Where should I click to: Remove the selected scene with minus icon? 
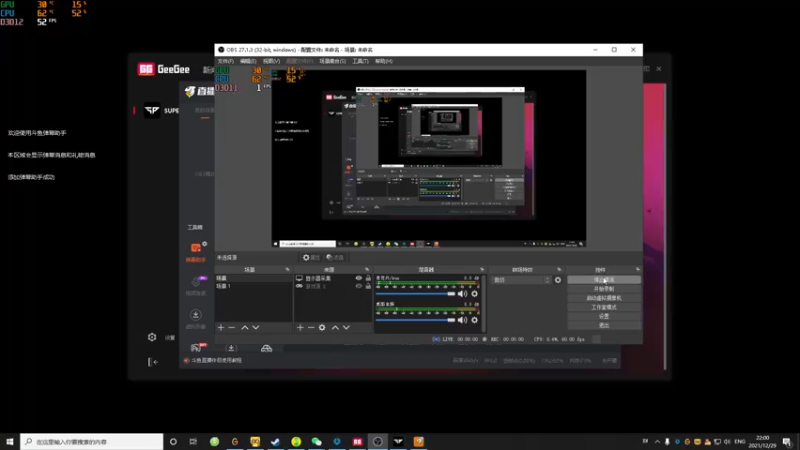pyautogui.click(x=232, y=328)
